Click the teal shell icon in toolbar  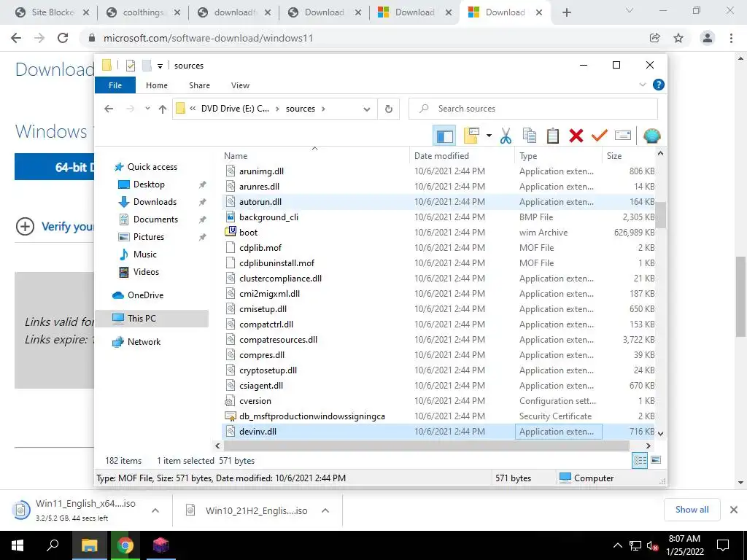651,136
